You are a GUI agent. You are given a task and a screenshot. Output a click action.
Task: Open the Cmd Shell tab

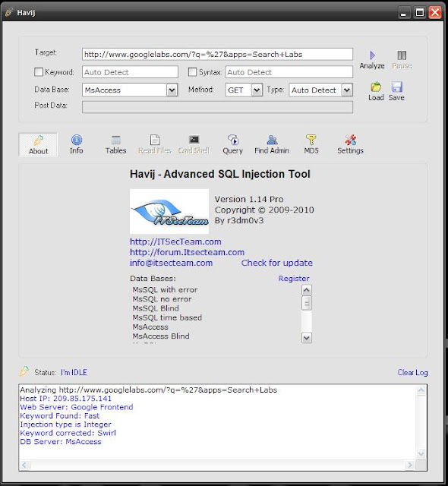click(194, 145)
